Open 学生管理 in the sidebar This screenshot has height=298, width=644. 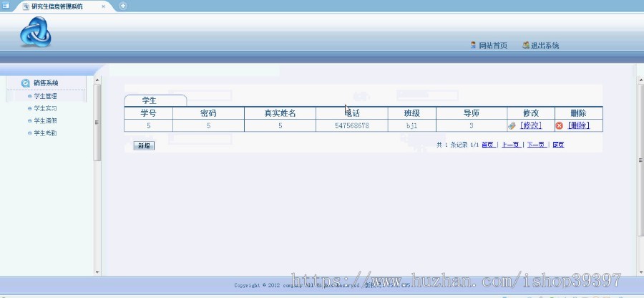(x=45, y=96)
